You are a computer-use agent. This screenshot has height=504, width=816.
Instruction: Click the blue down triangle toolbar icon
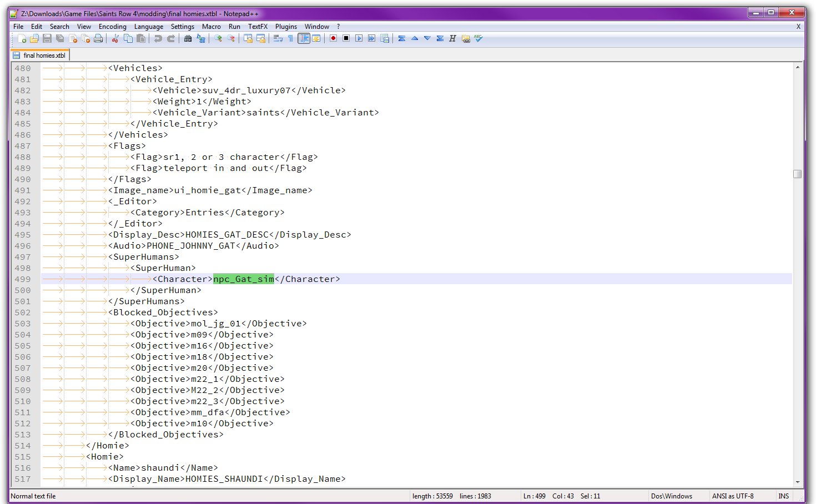[x=427, y=38]
